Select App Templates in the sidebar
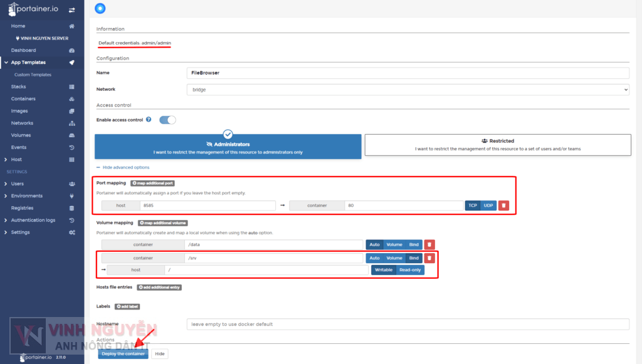Screen dimensions: 642x364 coord(28,62)
